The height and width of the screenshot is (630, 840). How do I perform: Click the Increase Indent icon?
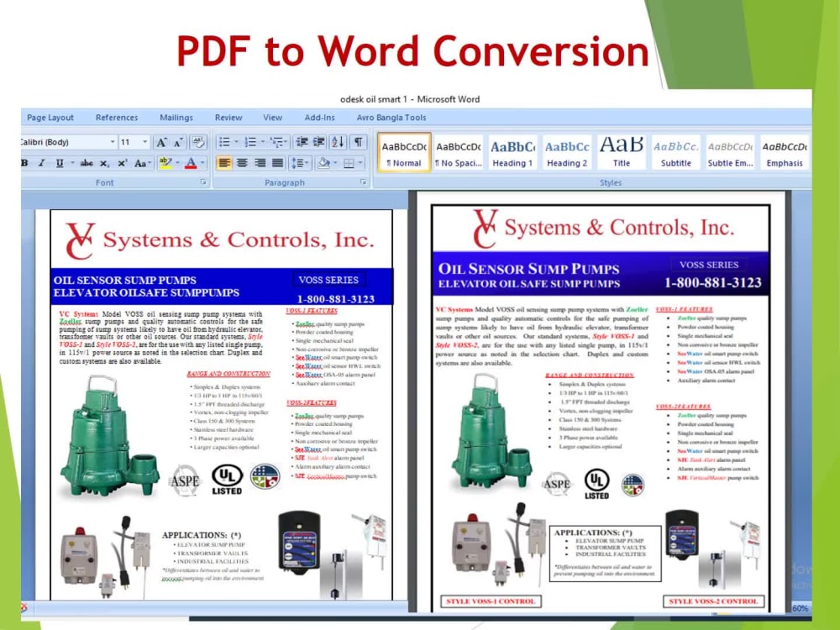coord(318,142)
